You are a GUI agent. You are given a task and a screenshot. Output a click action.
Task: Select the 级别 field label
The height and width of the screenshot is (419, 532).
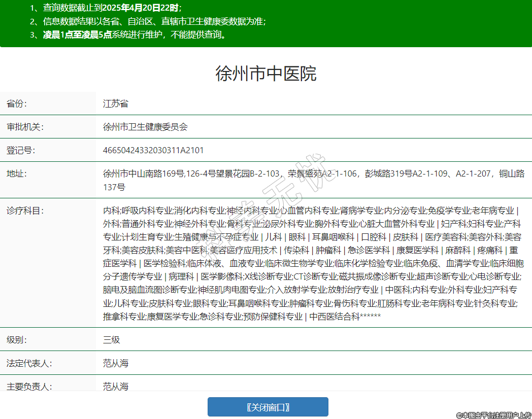click(x=17, y=339)
